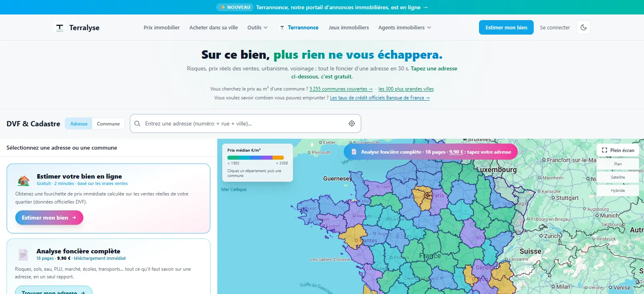Click the magnifier icon in address field

click(137, 123)
